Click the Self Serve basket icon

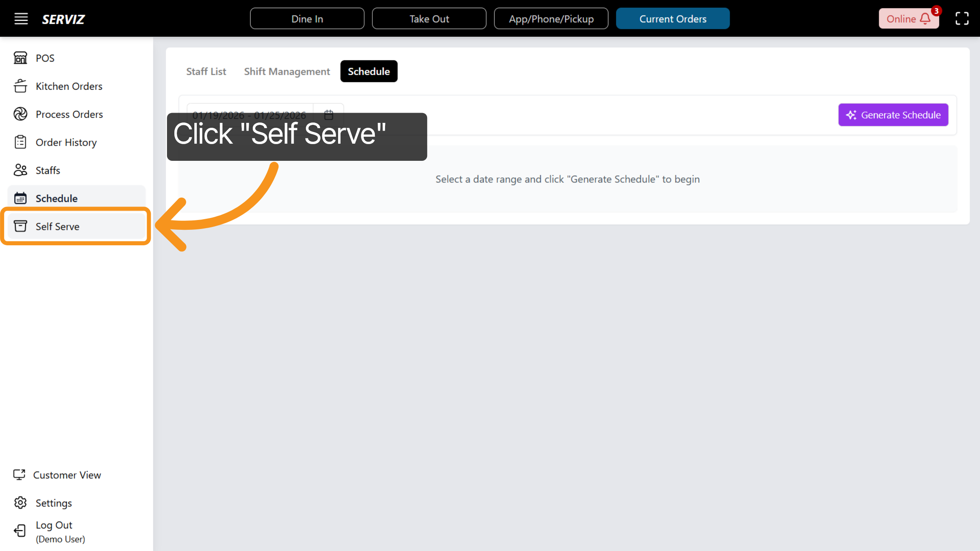[20, 226]
